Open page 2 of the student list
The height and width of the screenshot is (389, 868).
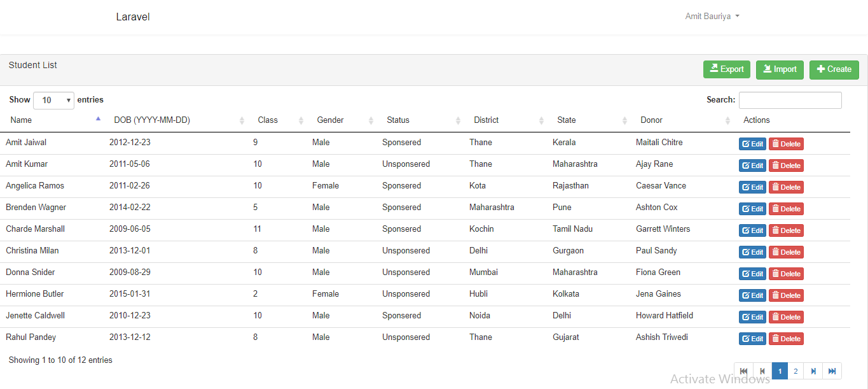[x=796, y=371]
